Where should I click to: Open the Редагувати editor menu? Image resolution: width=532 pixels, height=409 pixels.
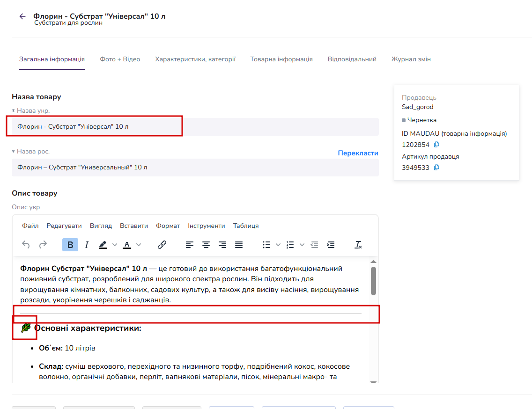[x=64, y=226]
